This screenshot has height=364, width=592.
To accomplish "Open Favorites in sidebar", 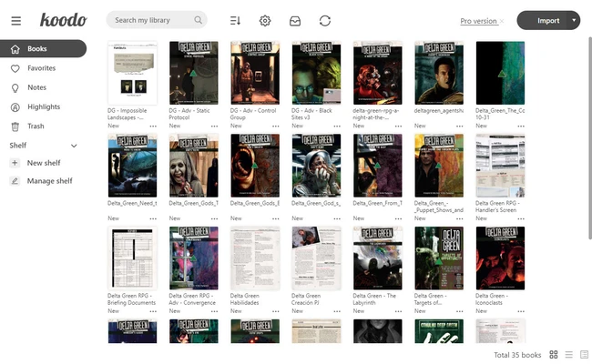I will tap(42, 68).
